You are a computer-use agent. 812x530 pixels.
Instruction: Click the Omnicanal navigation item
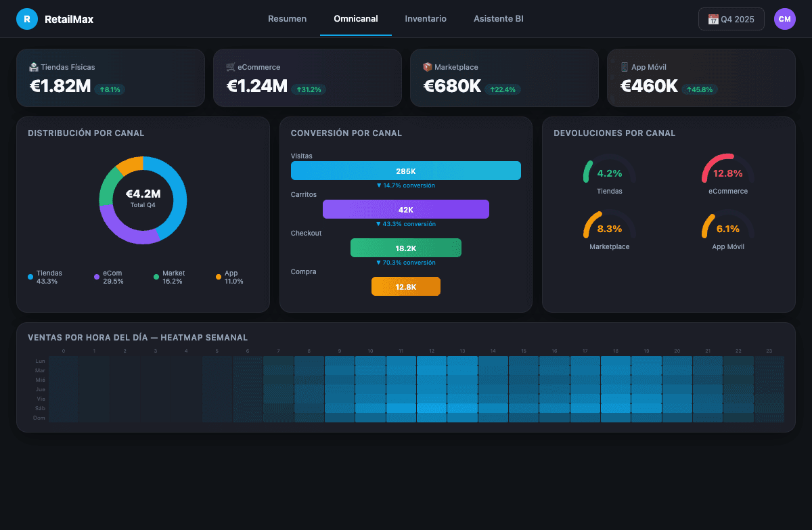[x=355, y=18]
